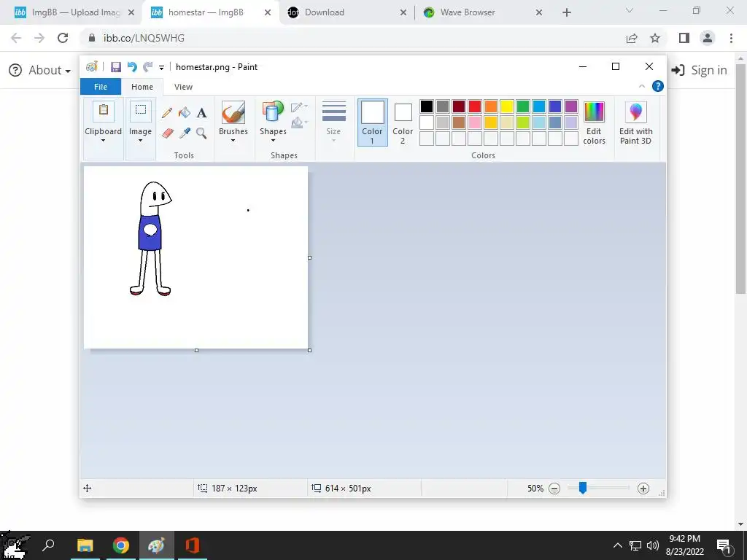Open Chrome three-dot menu

pyautogui.click(x=731, y=38)
